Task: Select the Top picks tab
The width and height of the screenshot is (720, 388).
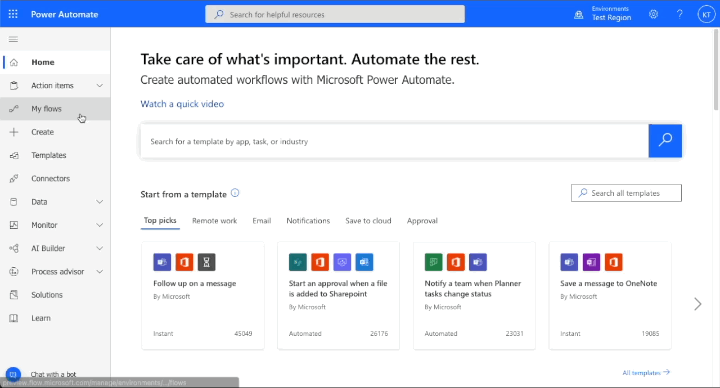Action: [x=160, y=220]
